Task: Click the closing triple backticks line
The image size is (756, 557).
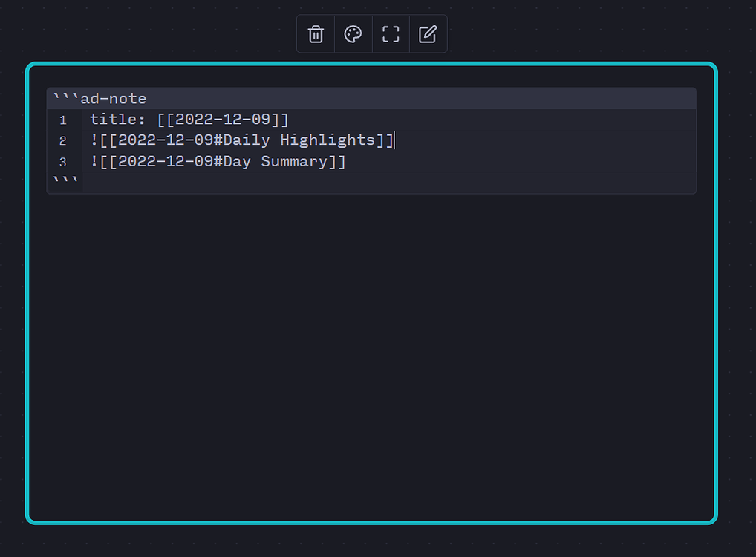Action: pos(65,180)
